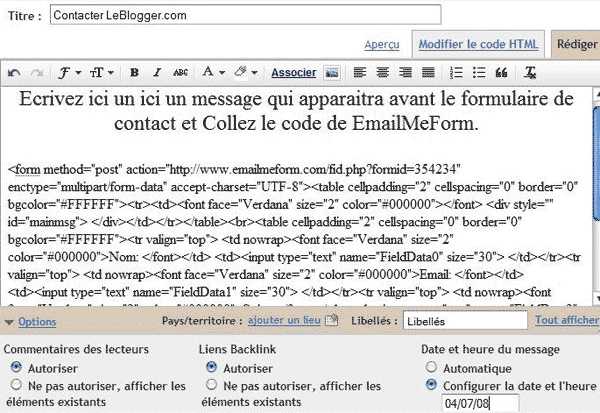This screenshot has width=600, height=413.
Task: Select Configurer la date et l'heure
Action: (x=431, y=385)
